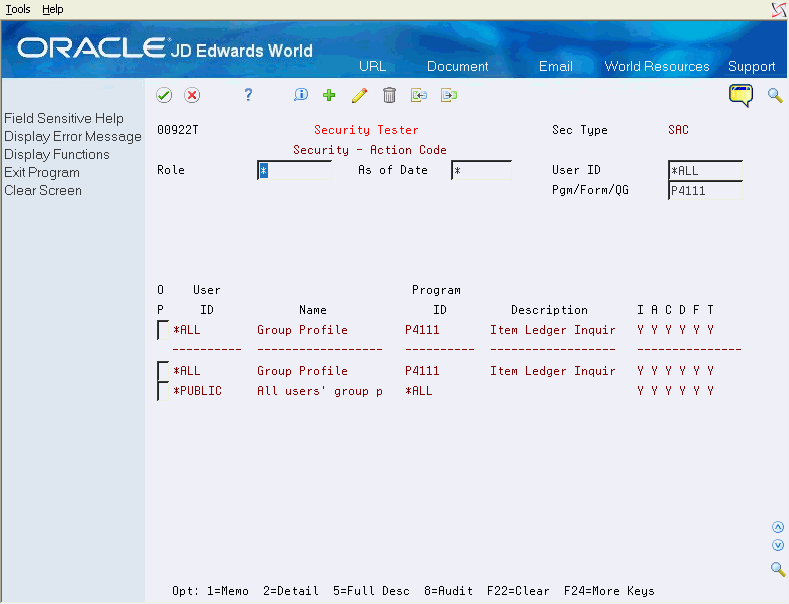Click option field of first *ALL row

coord(163,330)
